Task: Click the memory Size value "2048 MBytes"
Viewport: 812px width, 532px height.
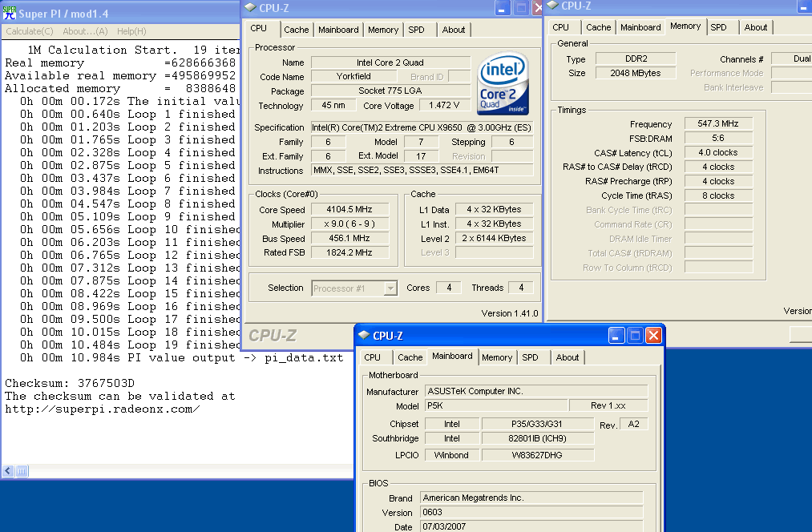Action: tap(636, 74)
